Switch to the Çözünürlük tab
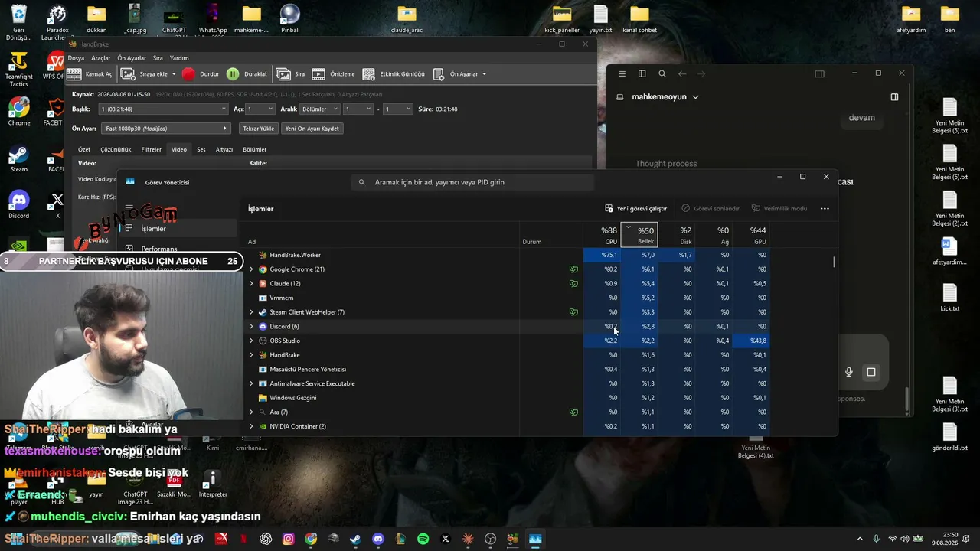Image resolution: width=980 pixels, height=551 pixels. tap(116, 149)
